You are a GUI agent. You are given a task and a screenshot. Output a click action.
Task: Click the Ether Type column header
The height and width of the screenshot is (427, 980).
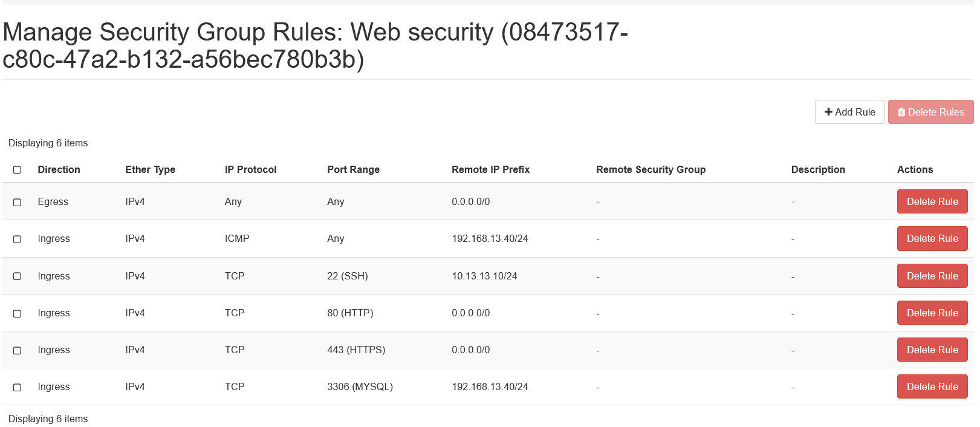[x=150, y=169]
